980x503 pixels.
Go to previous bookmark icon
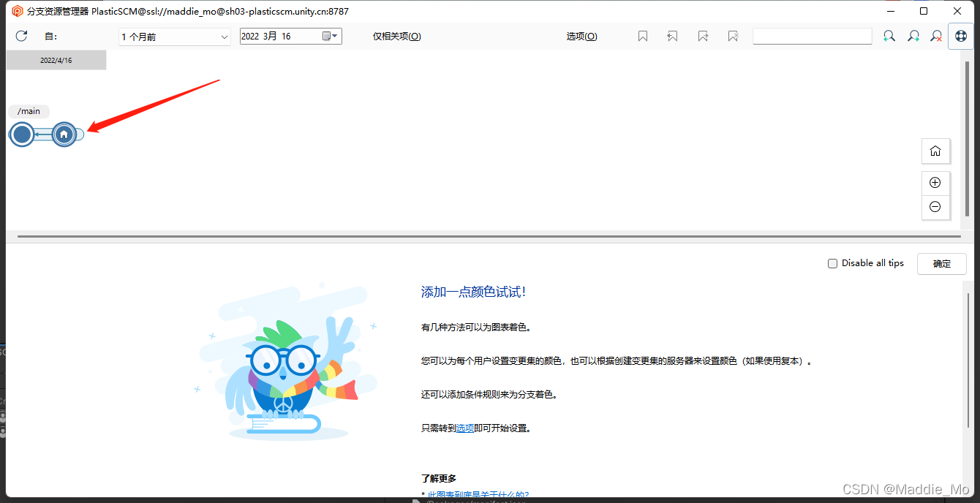click(673, 36)
